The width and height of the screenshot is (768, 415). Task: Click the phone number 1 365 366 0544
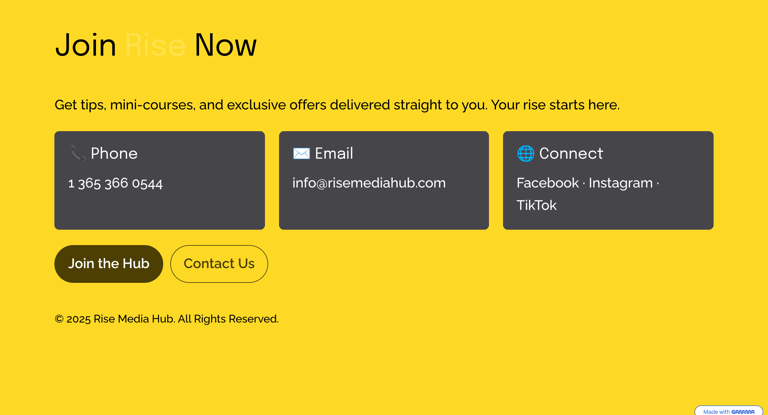click(116, 183)
